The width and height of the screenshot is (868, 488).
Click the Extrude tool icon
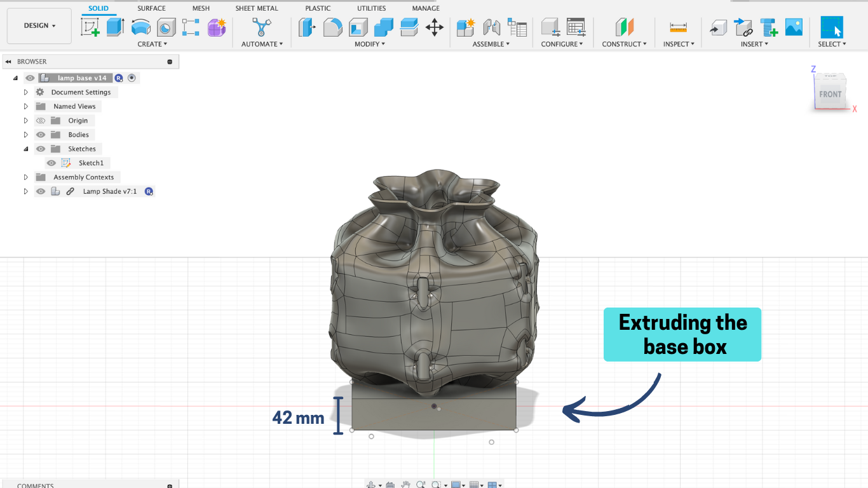tap(115, 27)
